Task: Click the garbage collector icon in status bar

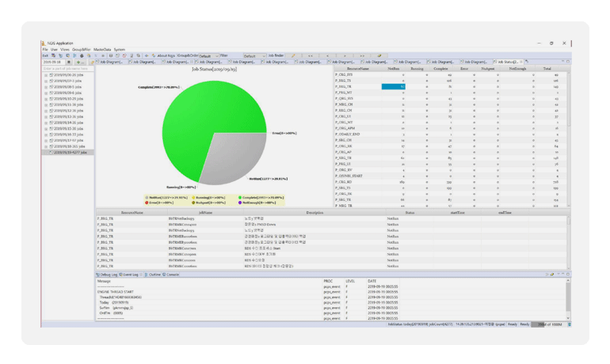Action: 569,324
